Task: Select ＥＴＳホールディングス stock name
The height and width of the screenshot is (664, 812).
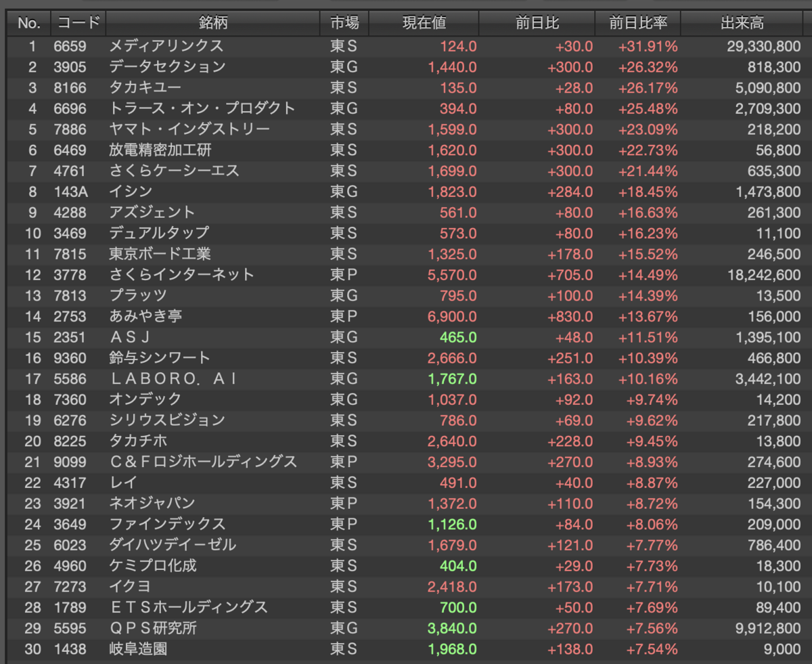Action: (x=188, y=607)
